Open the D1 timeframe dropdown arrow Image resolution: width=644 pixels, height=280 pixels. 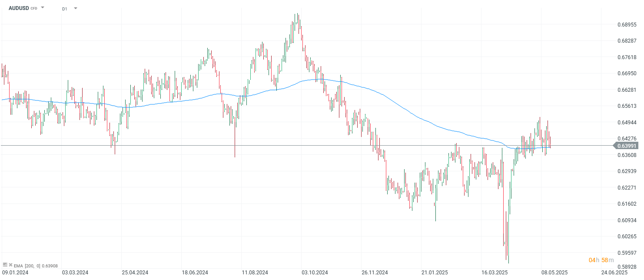tap(75, 8)
